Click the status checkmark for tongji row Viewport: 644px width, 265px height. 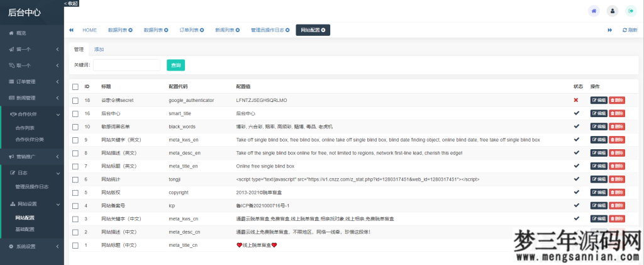pos(576,179)
